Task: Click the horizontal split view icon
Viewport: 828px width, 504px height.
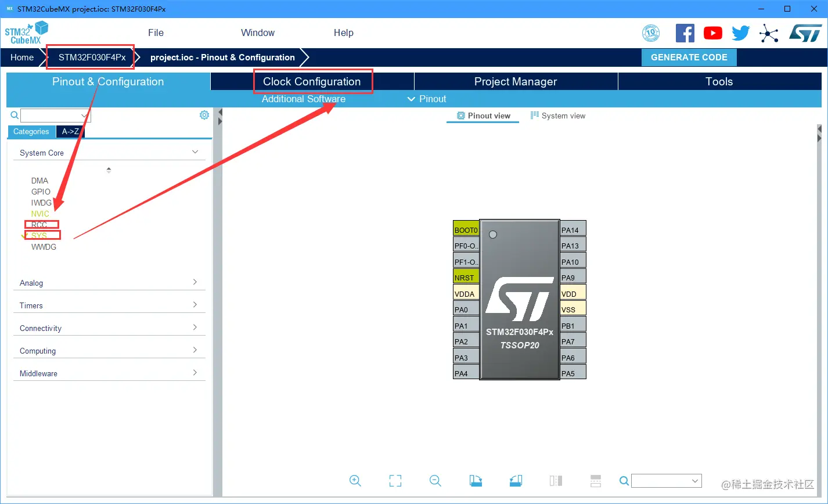Action: 595,480
